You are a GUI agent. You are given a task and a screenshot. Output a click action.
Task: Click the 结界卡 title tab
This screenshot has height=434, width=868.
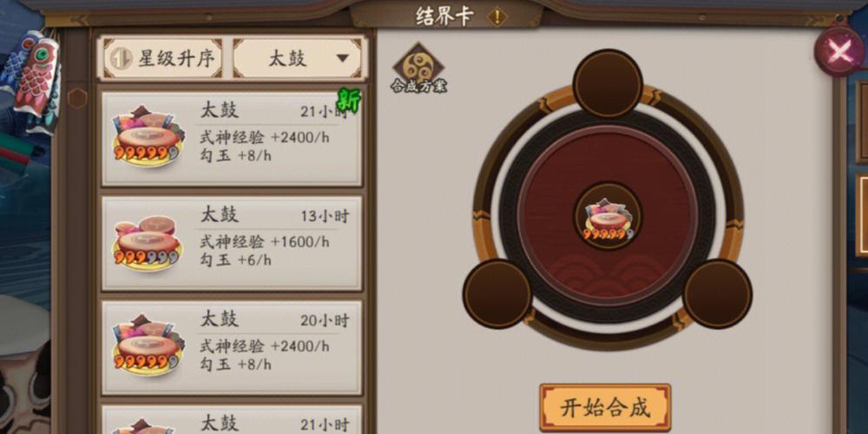[445, 16]
